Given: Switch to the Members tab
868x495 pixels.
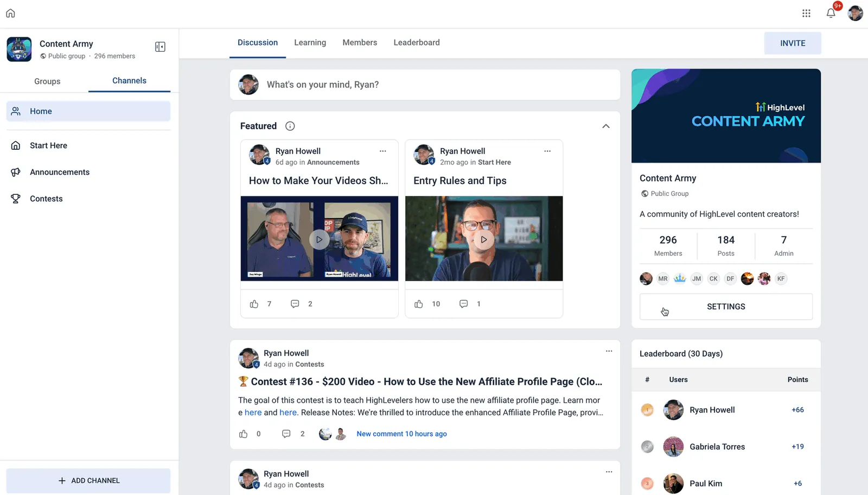Looking at the screenshot, I should [360, 42].
